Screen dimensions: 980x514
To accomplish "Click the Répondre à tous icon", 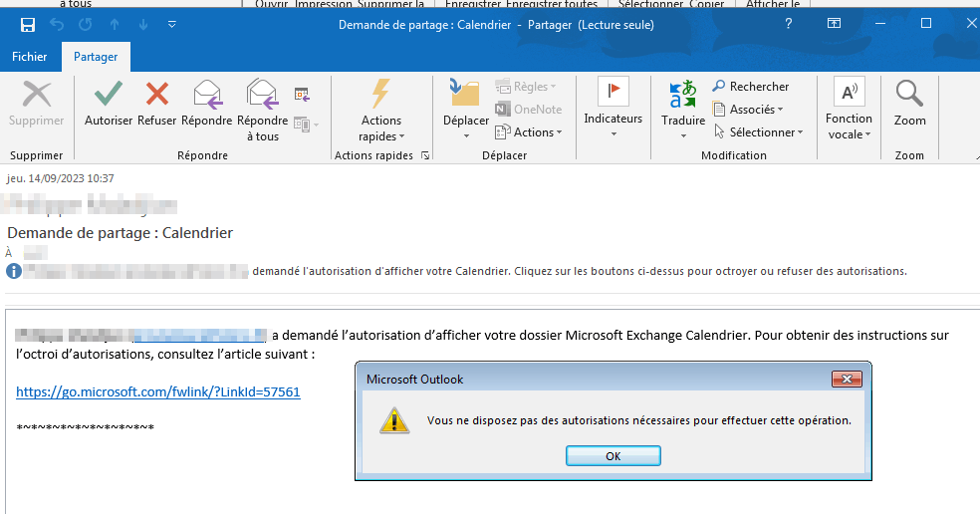I will click(x=263, y=95).
